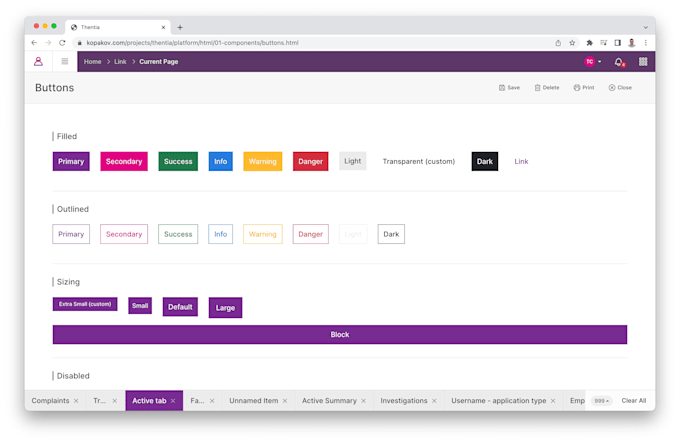Click outlined Warning button
This screenshot has width=680, height=443.
[263, 234]
